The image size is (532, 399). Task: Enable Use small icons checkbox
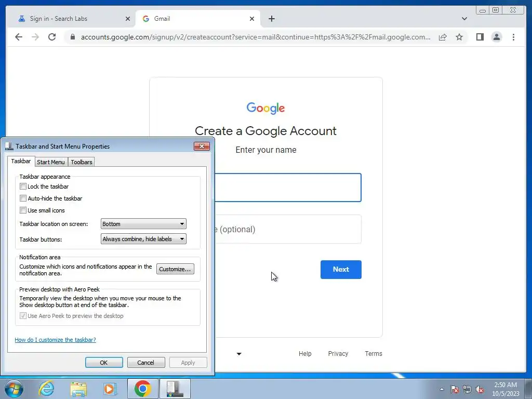point(23,210)
